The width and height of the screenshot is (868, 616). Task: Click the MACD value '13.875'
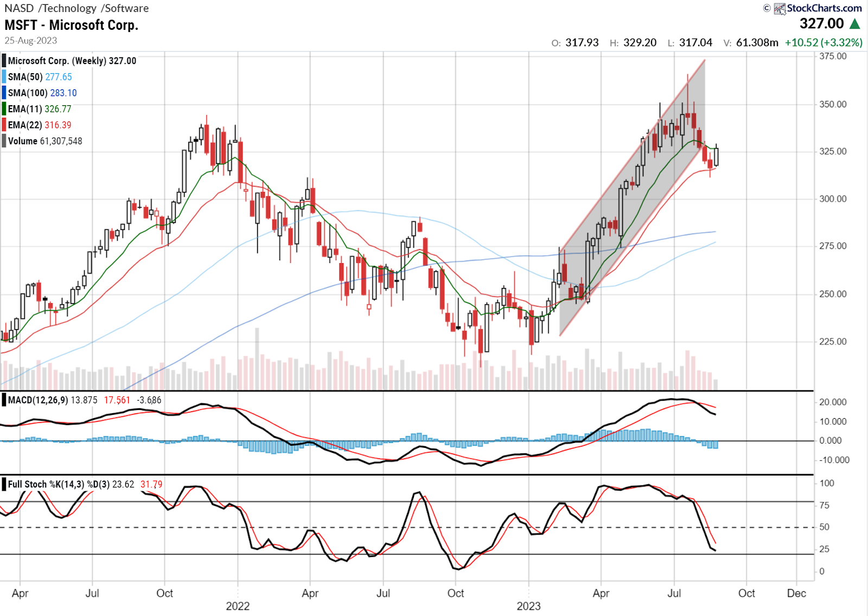pyautogui.click(x=84, y=400)
